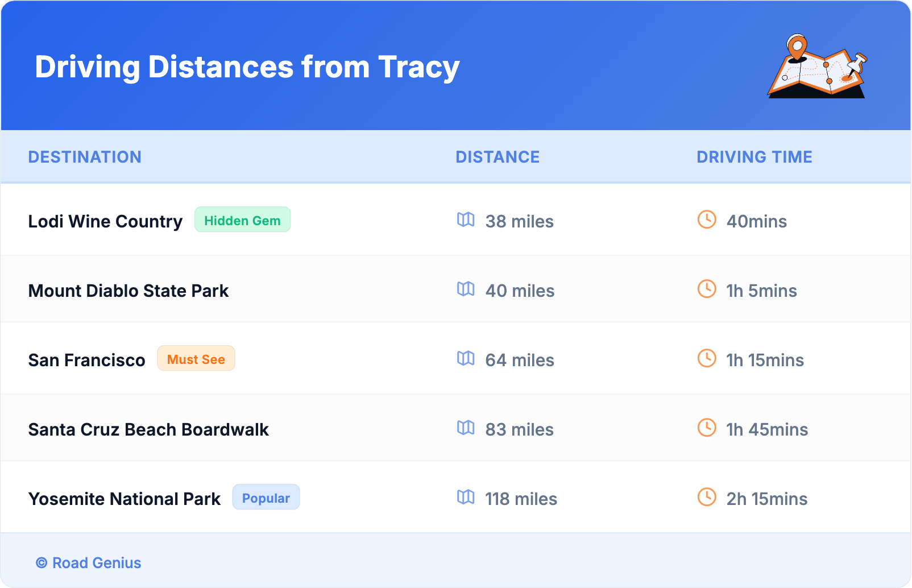
Task: Click the Destination column header
Action: pyautogui.click(x=85, y=157)
